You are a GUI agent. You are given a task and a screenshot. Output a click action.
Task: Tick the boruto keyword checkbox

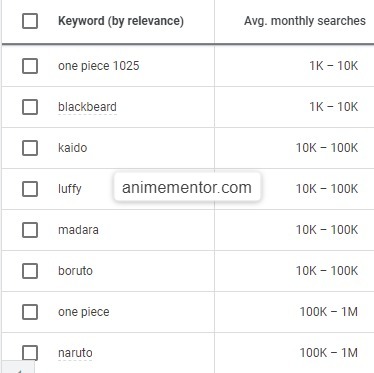30,271
